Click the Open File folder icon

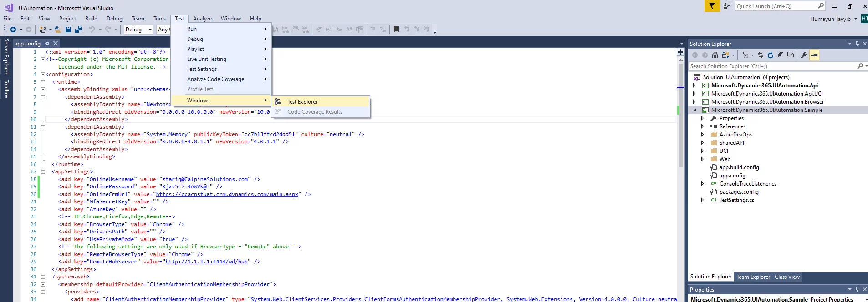pos(58,30)
